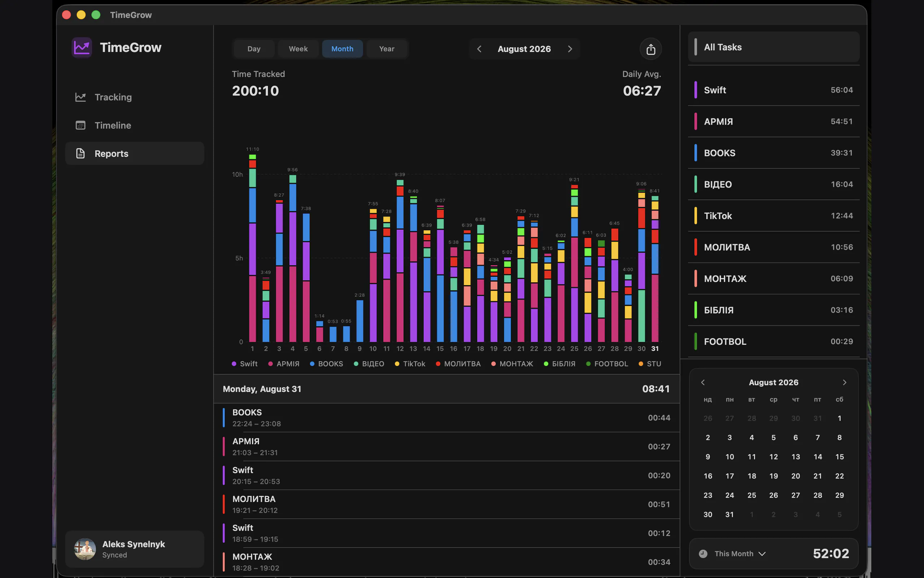Click the TimeGrow logo icon
Screen dimensions: 924x578
[x=82, y=47]
